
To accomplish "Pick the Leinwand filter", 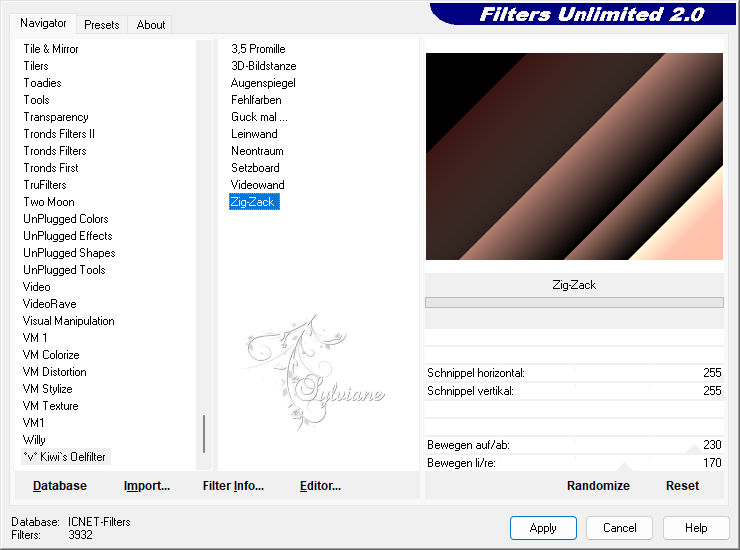I will pos(254,134).
